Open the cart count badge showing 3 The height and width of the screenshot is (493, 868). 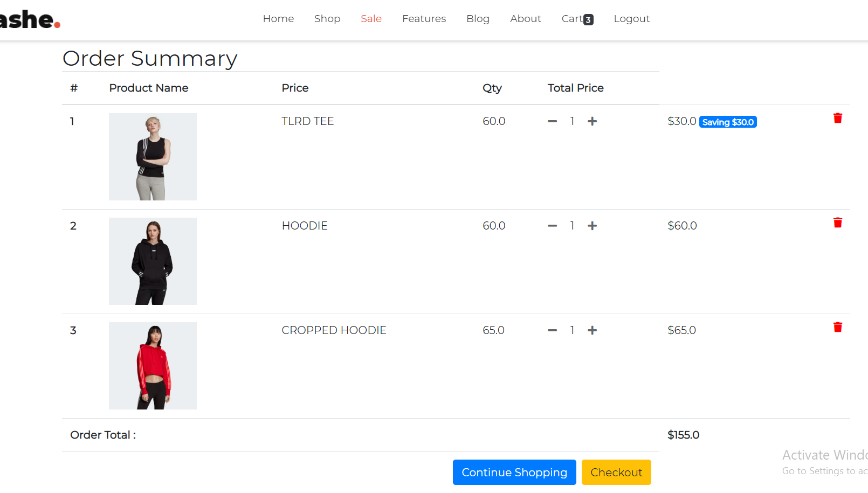[x=589, y=20]
